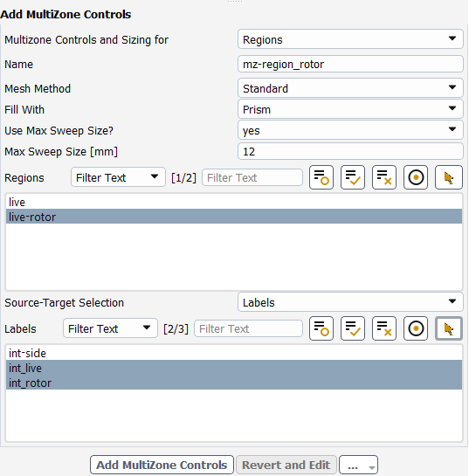Click the filter-selected icon for Labels list

tap(321, 328)
